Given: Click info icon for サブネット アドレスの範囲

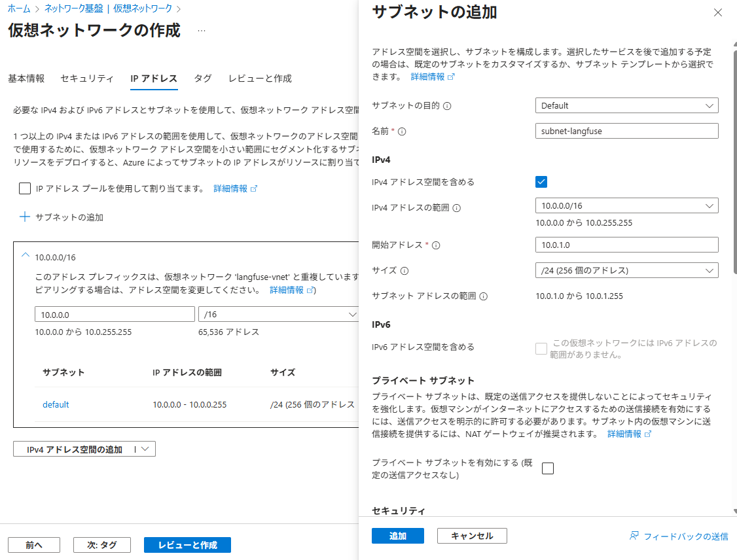Looking at the screenshot, I should click(x=483, y=295).
